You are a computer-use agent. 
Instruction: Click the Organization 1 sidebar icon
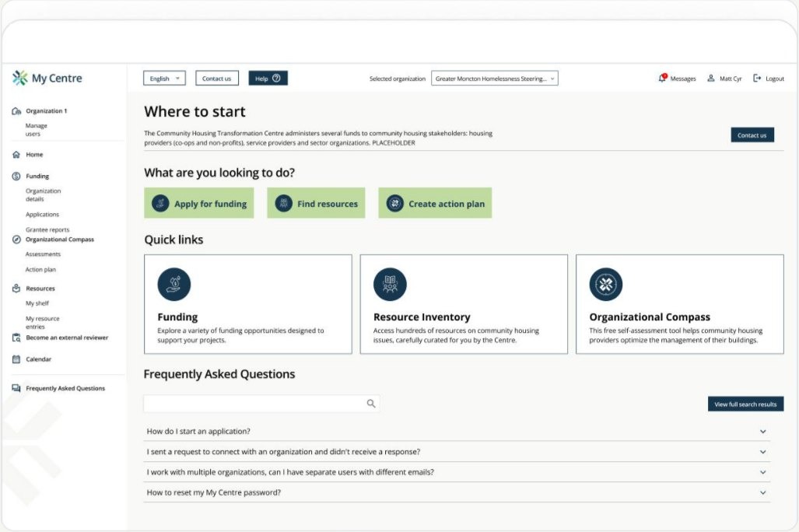[16, 111]
